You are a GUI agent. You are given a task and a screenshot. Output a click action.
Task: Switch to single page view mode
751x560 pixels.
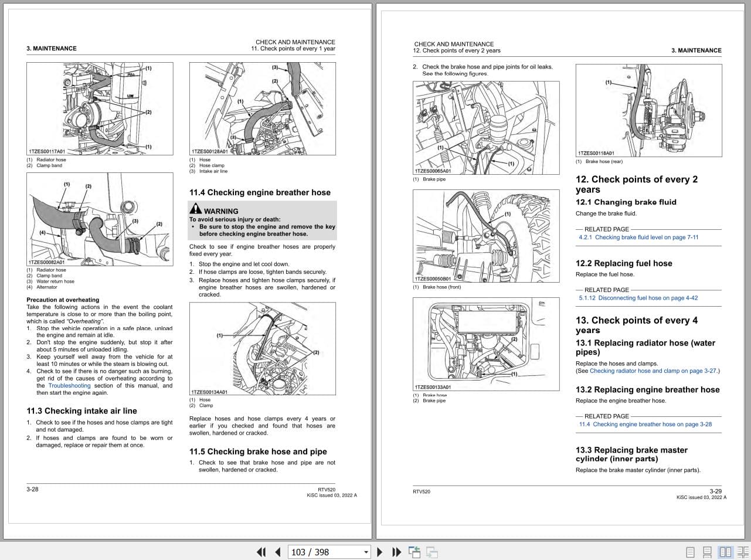(x=690, y=552)
